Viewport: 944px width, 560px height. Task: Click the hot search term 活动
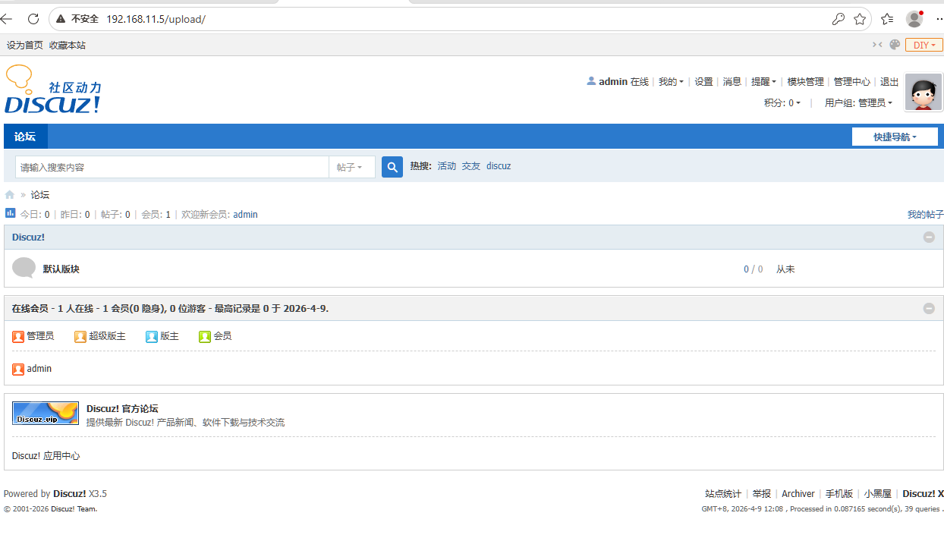coord(447,165)
